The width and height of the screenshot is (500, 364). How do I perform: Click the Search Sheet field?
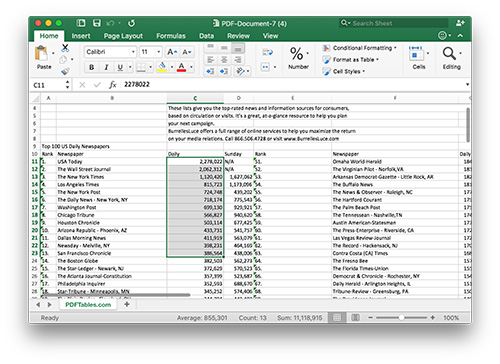pos(394,23)
